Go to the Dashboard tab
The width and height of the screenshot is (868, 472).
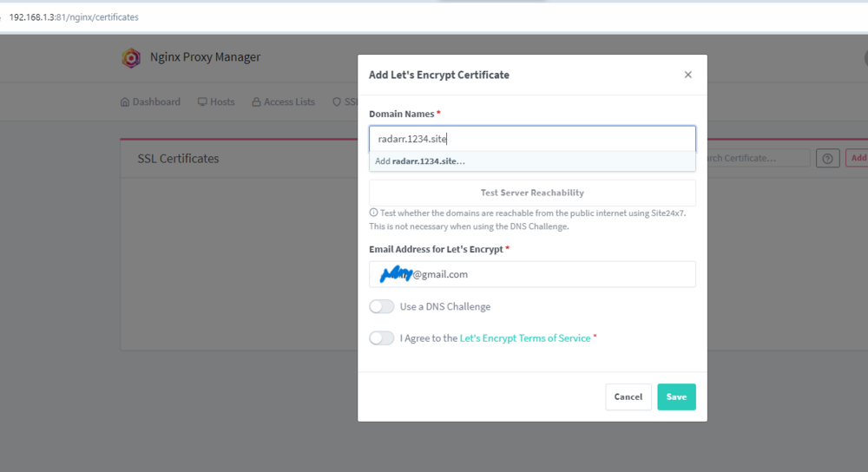[150, 102]
